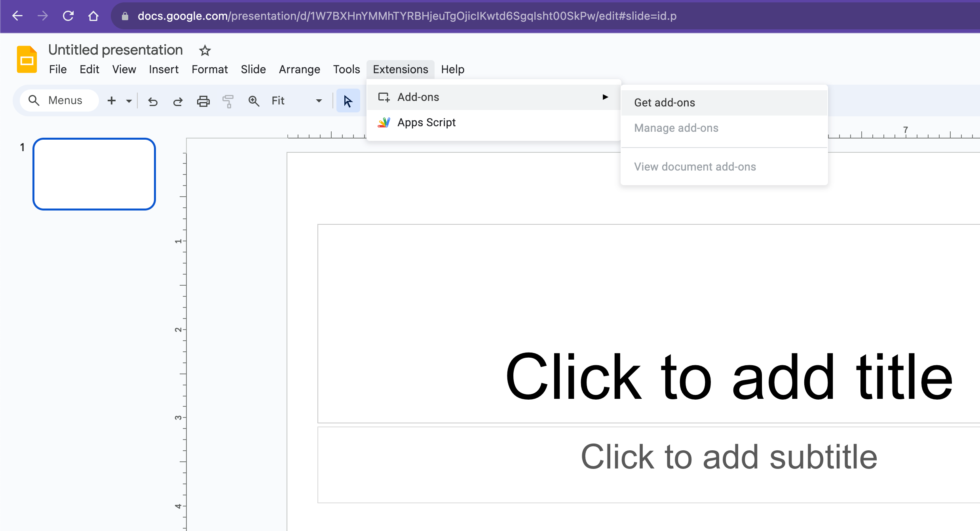
Task: Expand the new slide layout dropdown arrow
Action: [129, 101]
